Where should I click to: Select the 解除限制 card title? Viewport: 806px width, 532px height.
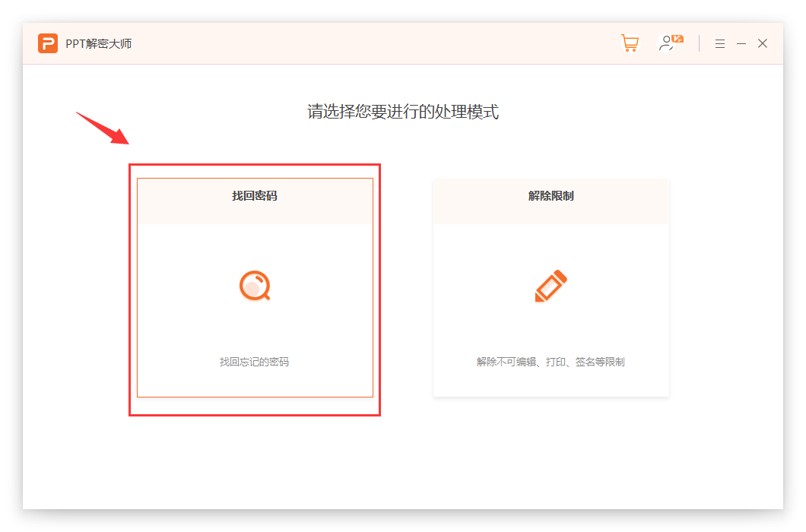551,196
